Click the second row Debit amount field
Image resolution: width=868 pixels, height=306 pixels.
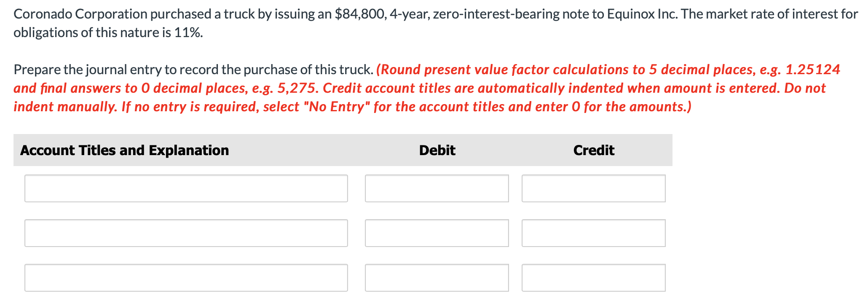(x=437, y=233)
